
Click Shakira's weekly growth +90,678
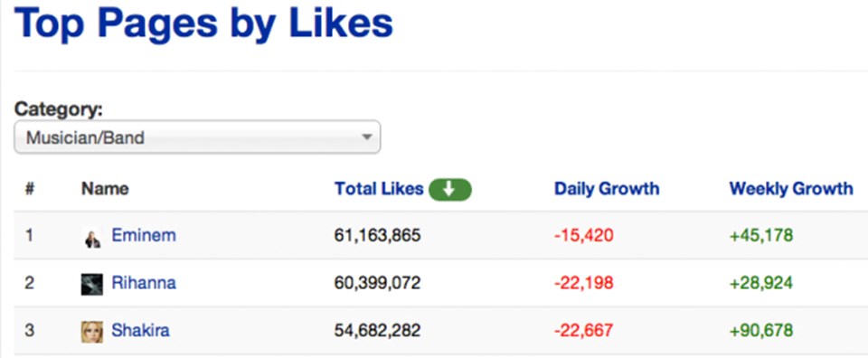[761, 332]
